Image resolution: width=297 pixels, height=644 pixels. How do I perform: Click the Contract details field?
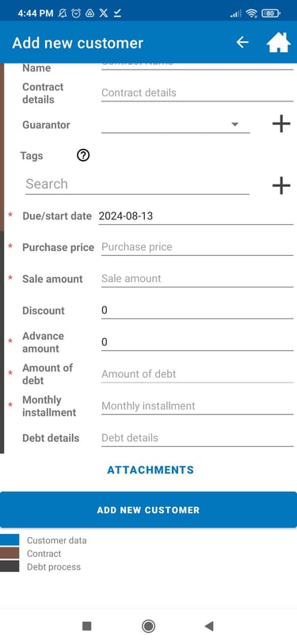pyautogui.click(x=197, y=93)
